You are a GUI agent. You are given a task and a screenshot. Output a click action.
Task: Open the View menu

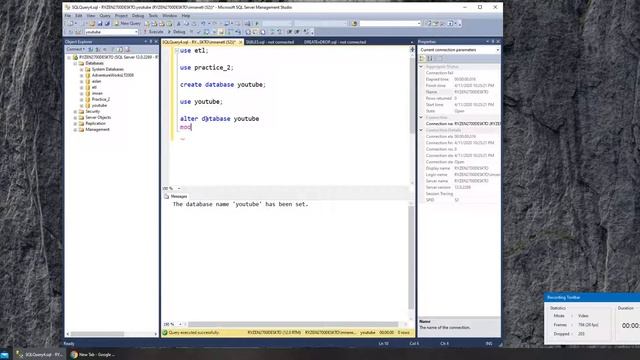[91, 16]
